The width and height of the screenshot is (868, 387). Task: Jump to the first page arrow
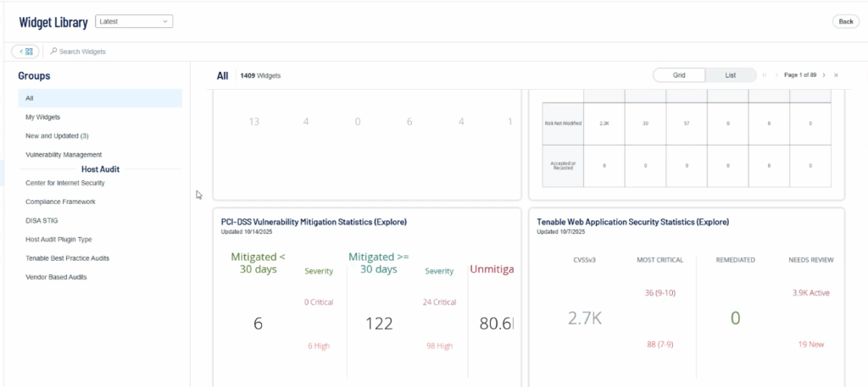(x=765, y=75)
